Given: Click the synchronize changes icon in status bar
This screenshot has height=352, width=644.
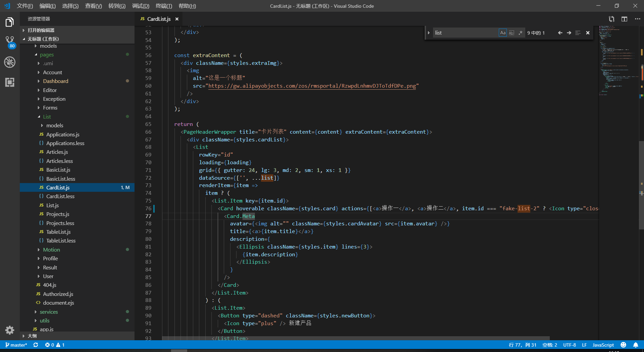Looking at the screenshot, I should (36, 345).
